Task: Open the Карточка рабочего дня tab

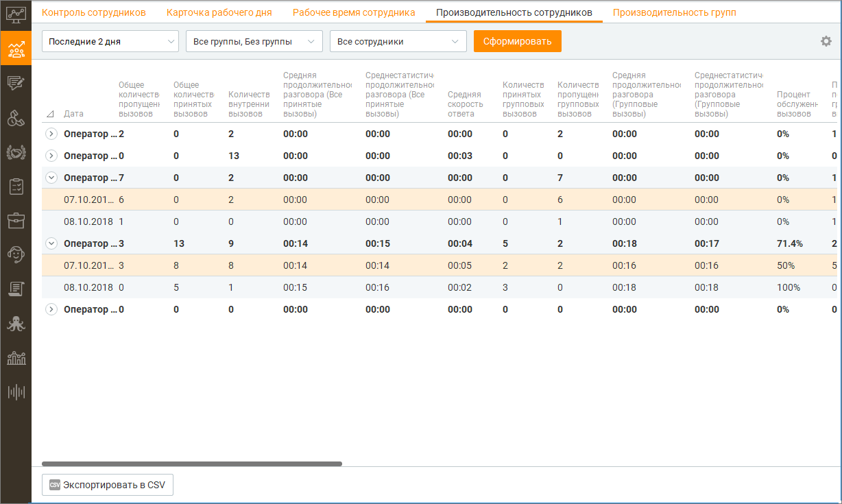Action: [x=219, y=12]
